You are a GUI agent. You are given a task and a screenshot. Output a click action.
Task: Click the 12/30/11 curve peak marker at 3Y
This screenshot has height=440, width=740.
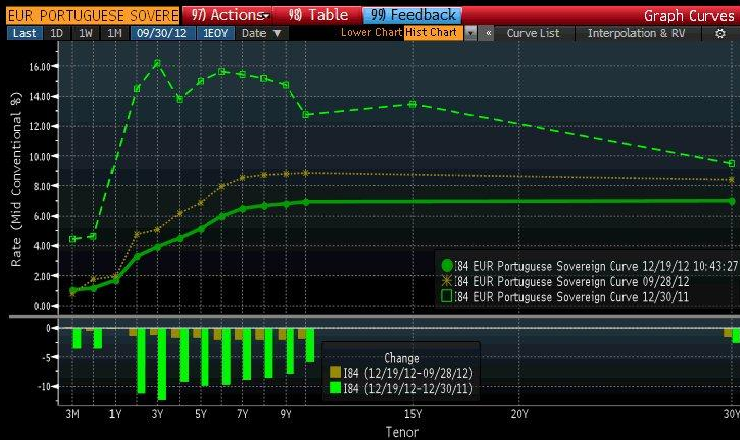pyautogui.click(x=157, y=63)
